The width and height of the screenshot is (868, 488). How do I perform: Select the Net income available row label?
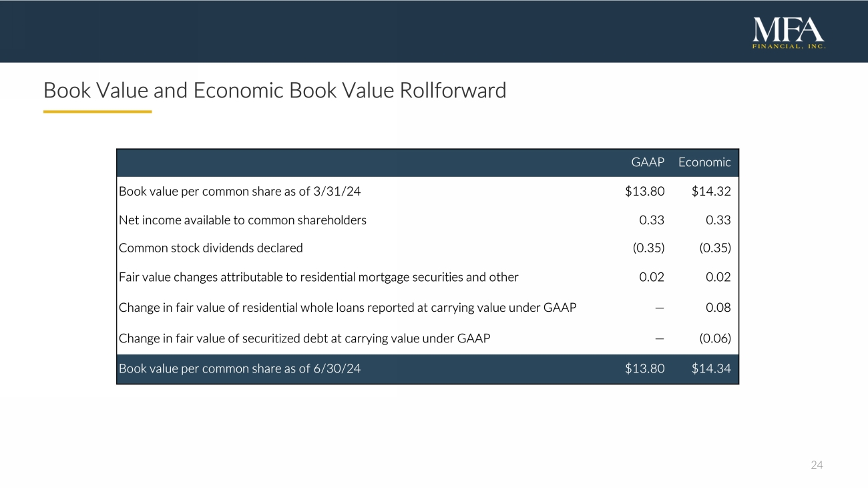coord(242,220)
